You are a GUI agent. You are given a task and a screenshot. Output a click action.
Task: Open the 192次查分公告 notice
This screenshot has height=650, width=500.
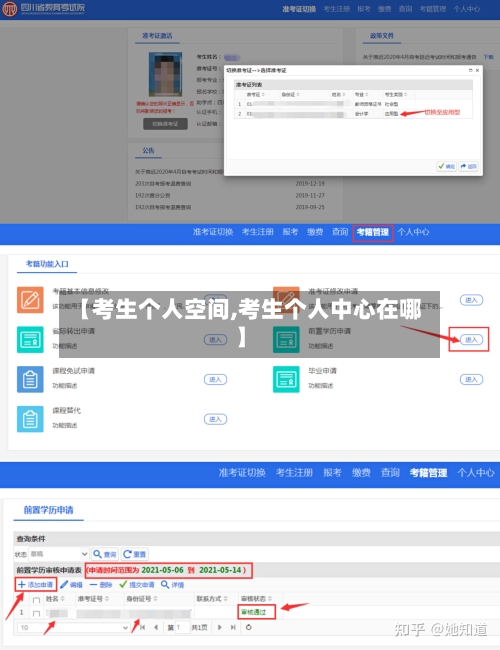tap(153, 195)
